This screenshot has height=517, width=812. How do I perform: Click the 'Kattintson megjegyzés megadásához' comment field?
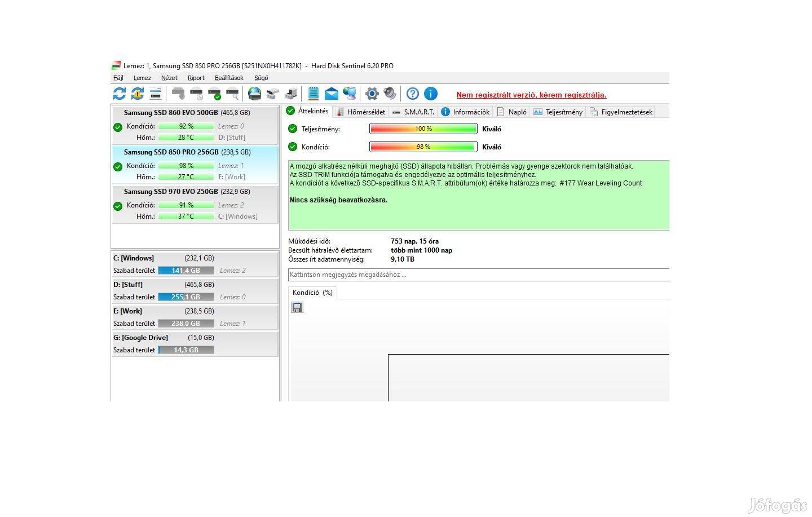click(479, 275)
